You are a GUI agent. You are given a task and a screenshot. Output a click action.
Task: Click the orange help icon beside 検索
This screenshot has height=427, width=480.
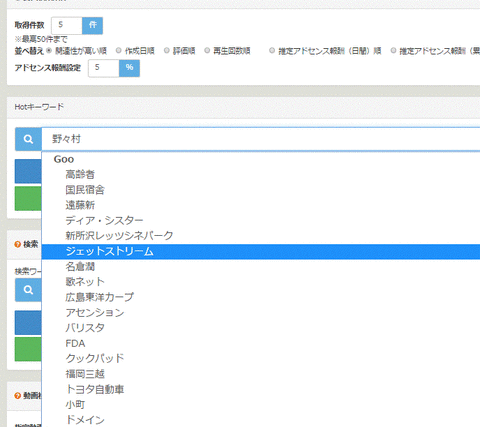coord(18,244)
